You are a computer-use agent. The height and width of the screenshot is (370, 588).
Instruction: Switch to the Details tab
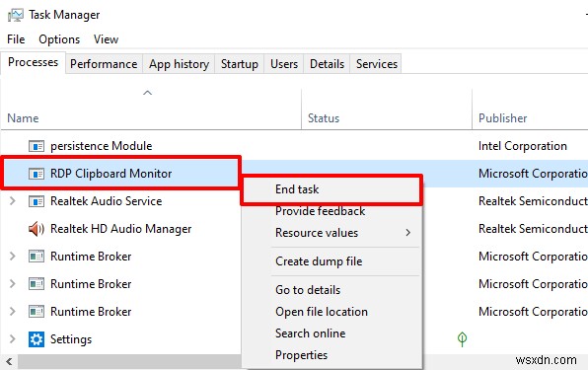tap(327, 64)
